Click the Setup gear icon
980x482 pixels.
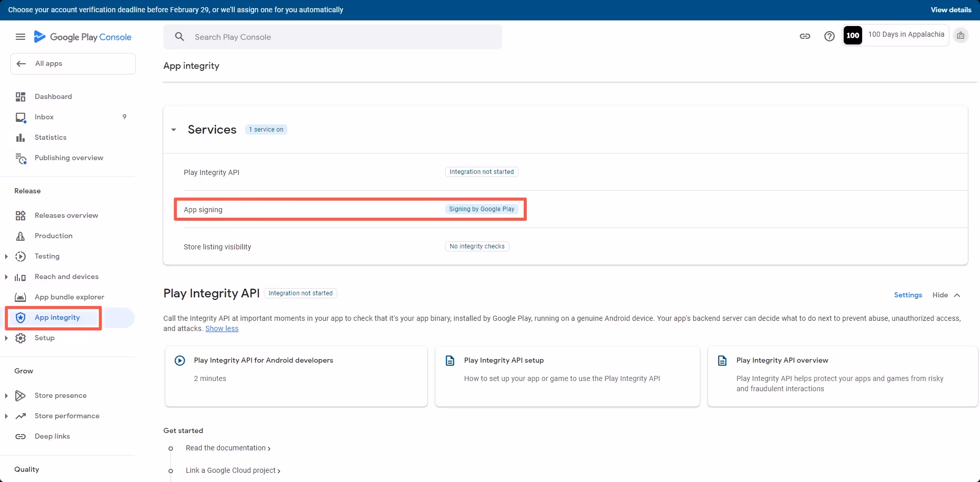coord(20,338)
